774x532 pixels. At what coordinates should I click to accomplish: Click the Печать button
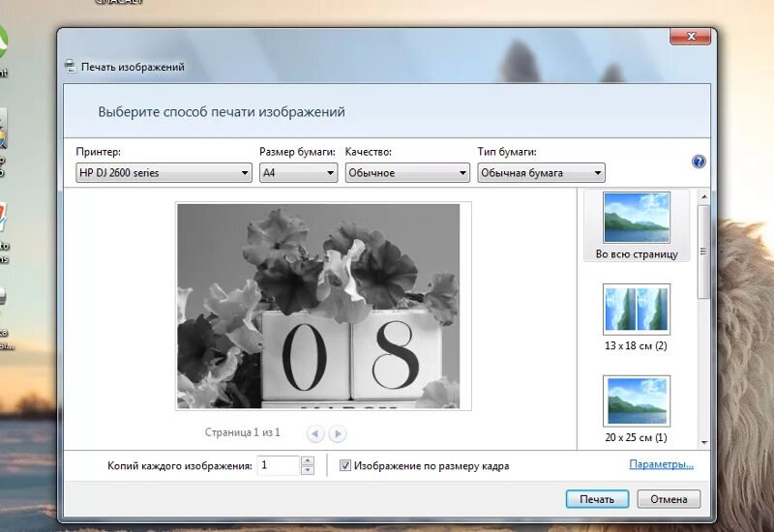[x=597, y=499]
